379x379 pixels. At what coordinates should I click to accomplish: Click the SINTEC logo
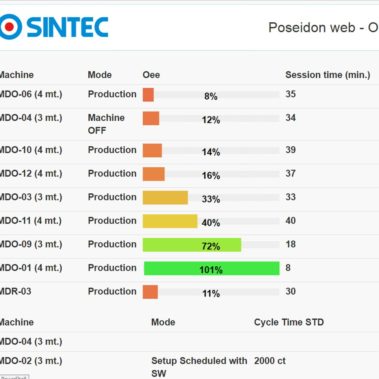(x=54, y=27)
